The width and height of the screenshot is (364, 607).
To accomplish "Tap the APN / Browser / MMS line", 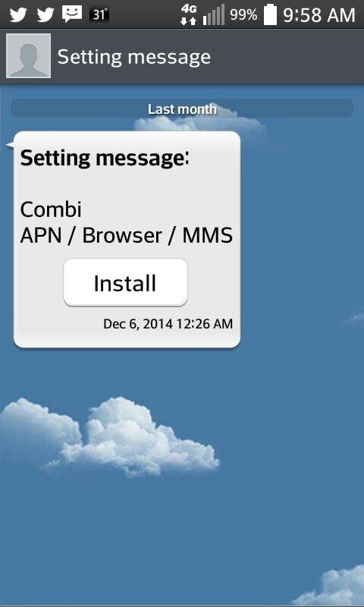I will pyautogui.click(x=127, y=236).
